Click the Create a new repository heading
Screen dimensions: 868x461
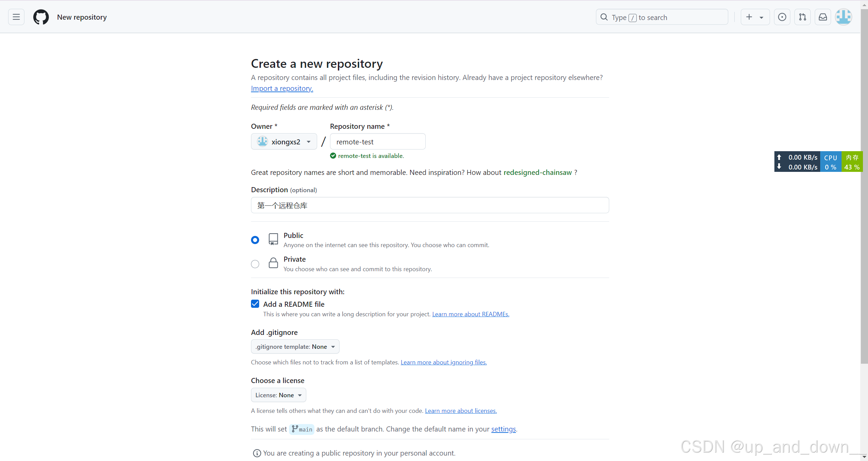317,63
